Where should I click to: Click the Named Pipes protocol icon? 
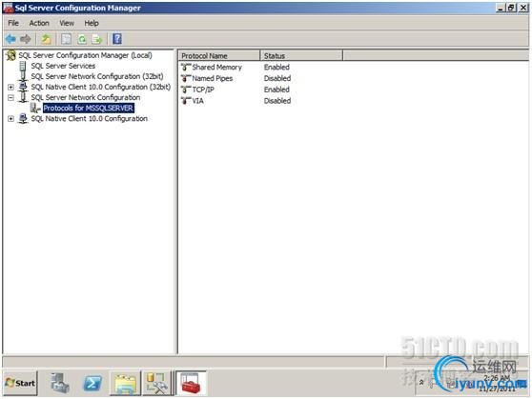coord(186,78)
